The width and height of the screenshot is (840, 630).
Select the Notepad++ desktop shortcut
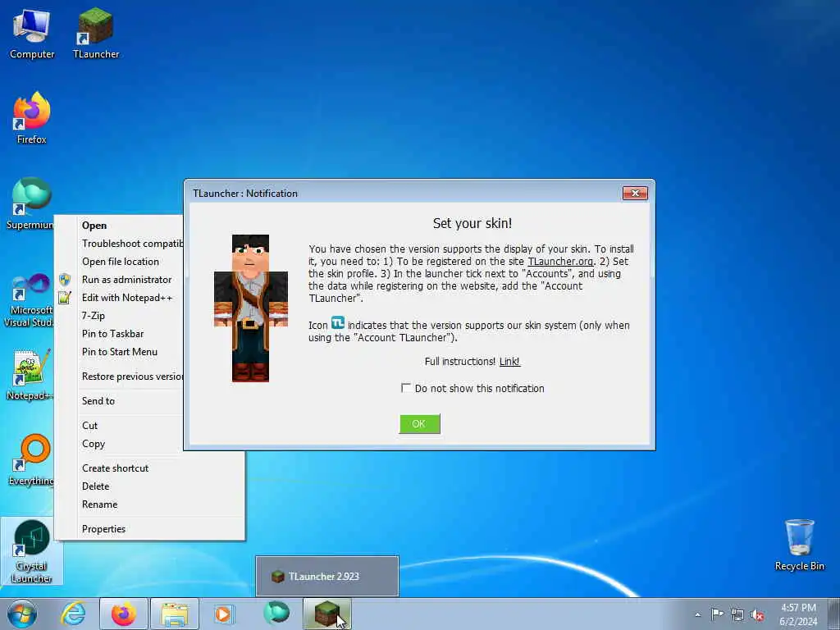[x=30, y=374]
